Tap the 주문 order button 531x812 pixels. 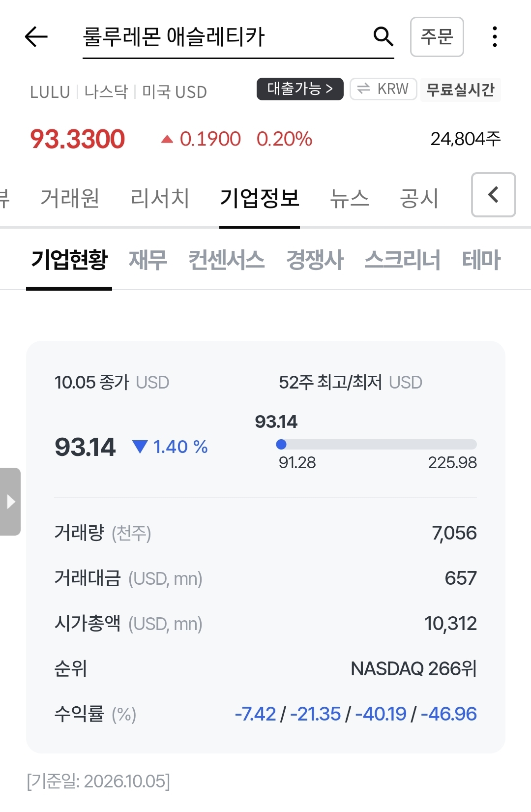[x=437, y=37]
